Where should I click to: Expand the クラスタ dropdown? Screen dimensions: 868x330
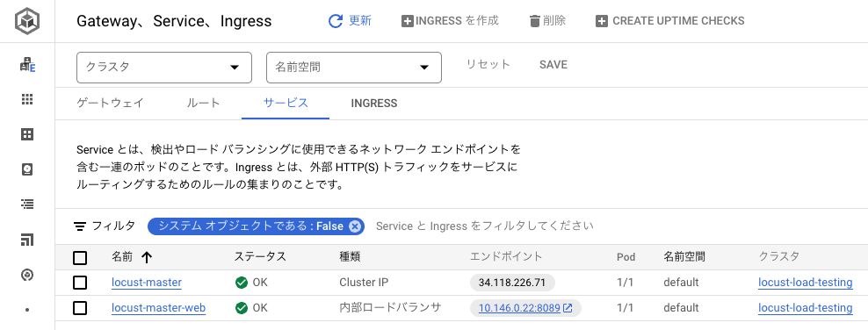tap(164, 68)
